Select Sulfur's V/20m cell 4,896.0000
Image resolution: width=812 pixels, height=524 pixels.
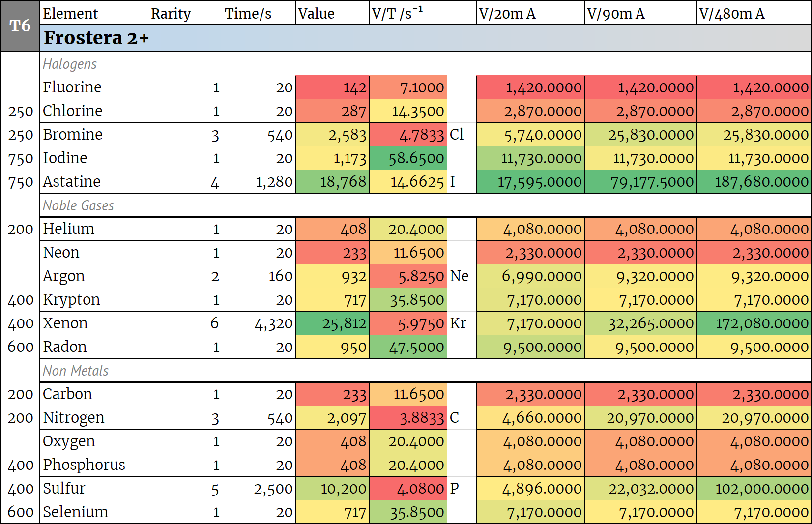530,489
